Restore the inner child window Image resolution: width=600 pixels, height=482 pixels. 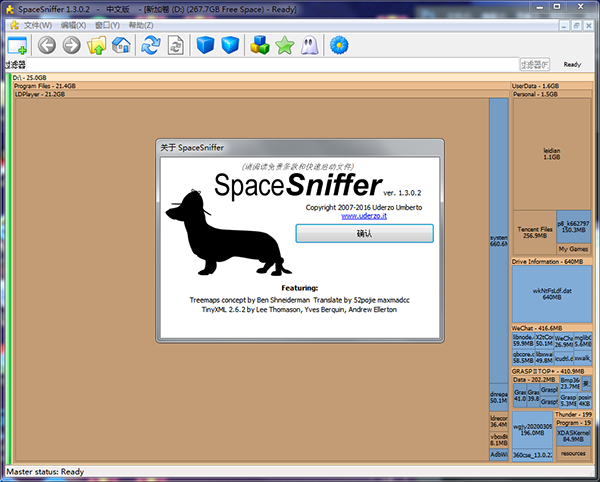tap(576, 26)
